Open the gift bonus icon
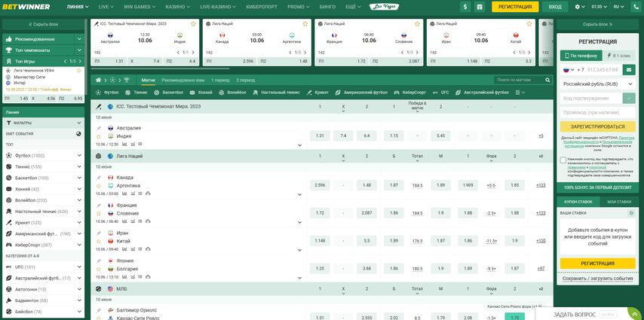Image resolution: width=644 pixels, height=320 pixels. pos(479,7)
